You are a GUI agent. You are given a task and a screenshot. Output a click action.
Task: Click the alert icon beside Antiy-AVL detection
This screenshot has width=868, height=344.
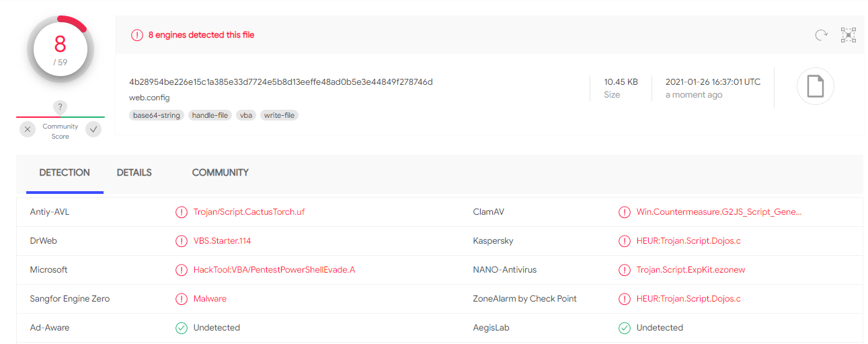(x=182, y=212)
